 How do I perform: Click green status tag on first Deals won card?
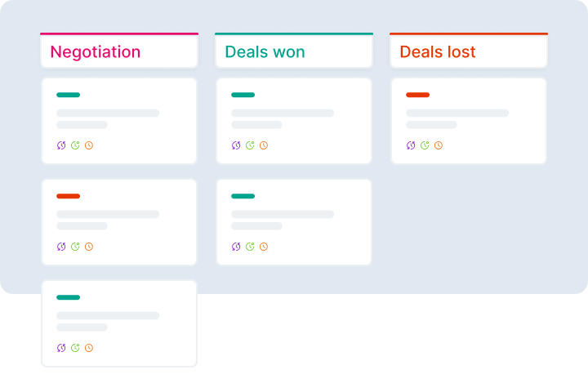click(x=243, y=95)
